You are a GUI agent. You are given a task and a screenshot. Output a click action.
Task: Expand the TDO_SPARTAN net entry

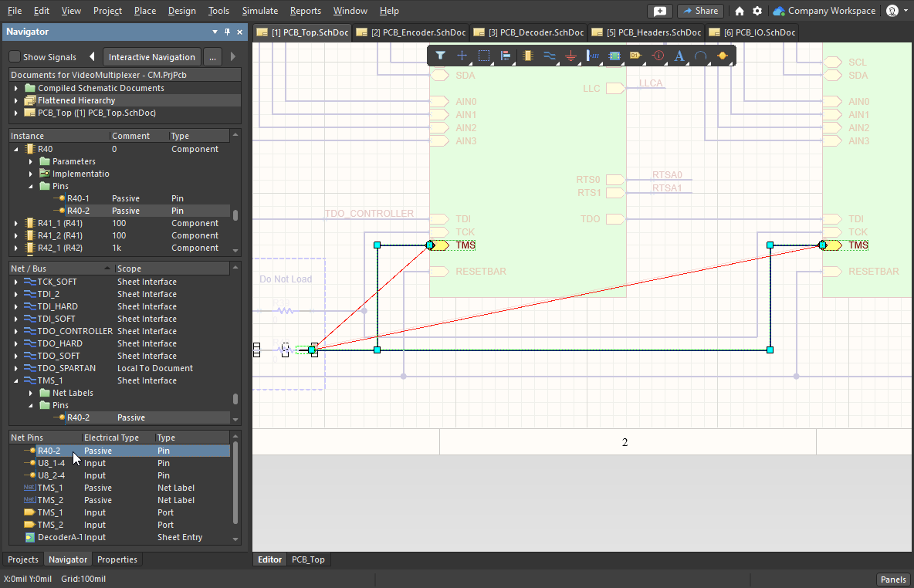click(16, 368)
